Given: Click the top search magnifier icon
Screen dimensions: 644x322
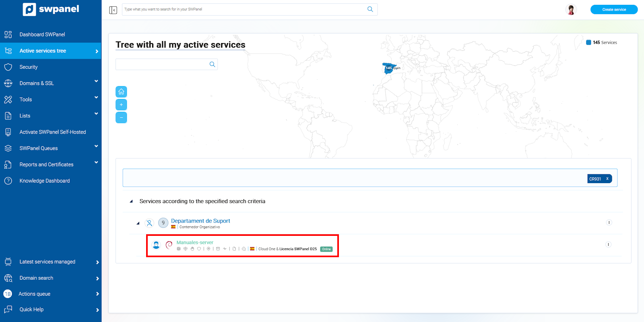Looking at the screenshot, I should 370,9.
